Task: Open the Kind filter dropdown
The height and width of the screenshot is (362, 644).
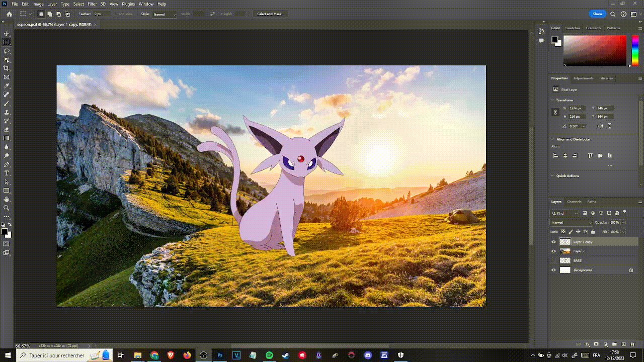Action: coord(565,213)
